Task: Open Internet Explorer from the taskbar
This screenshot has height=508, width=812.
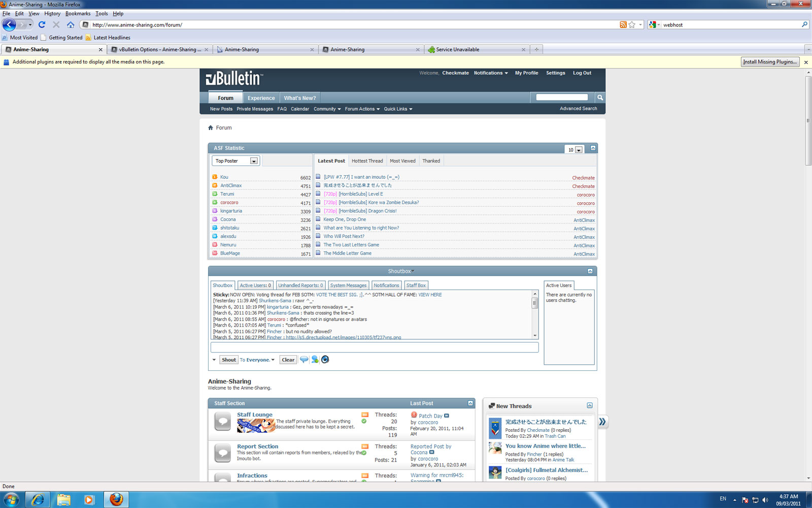Action: 37,499
